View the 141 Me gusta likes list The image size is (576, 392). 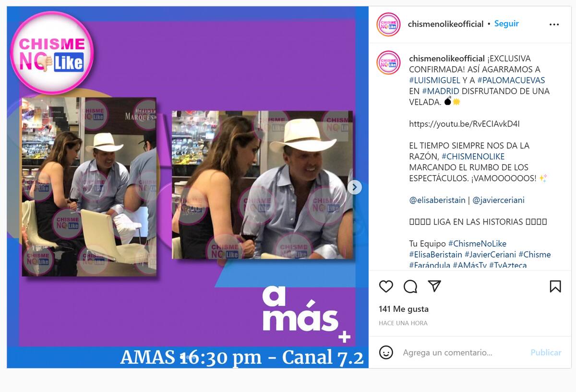coord(404,309)
